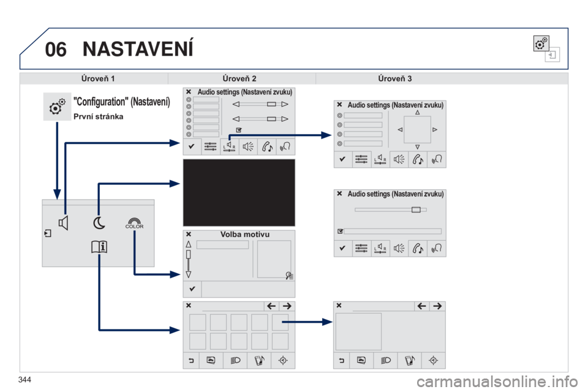The width and height of the screenshot is (588, 392).
Task: Click left arrow in Level 2 thumbnail grid panel
Action: tap(271, 306)
